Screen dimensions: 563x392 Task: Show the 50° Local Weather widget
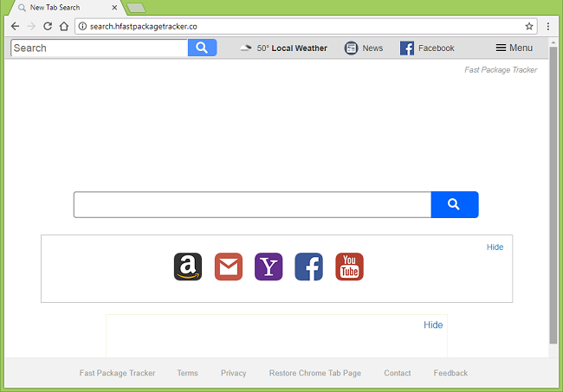coord(284,48)
